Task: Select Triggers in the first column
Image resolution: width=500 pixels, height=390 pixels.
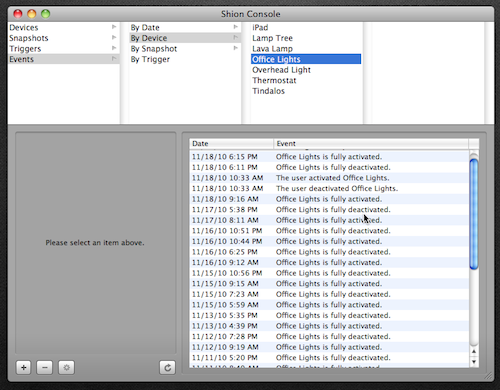Action: tap(64, 49)
